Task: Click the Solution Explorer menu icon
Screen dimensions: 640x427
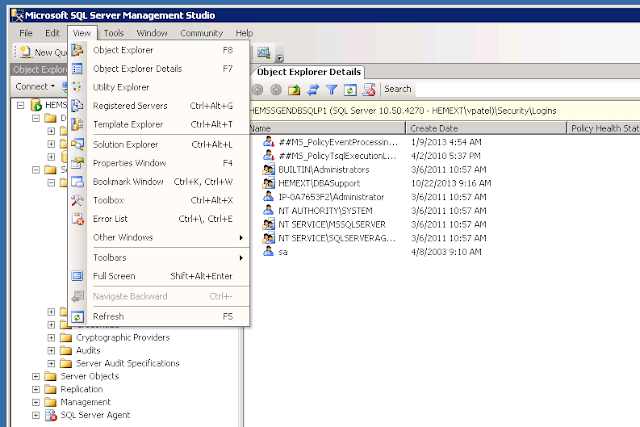Action: click(77, 145)
